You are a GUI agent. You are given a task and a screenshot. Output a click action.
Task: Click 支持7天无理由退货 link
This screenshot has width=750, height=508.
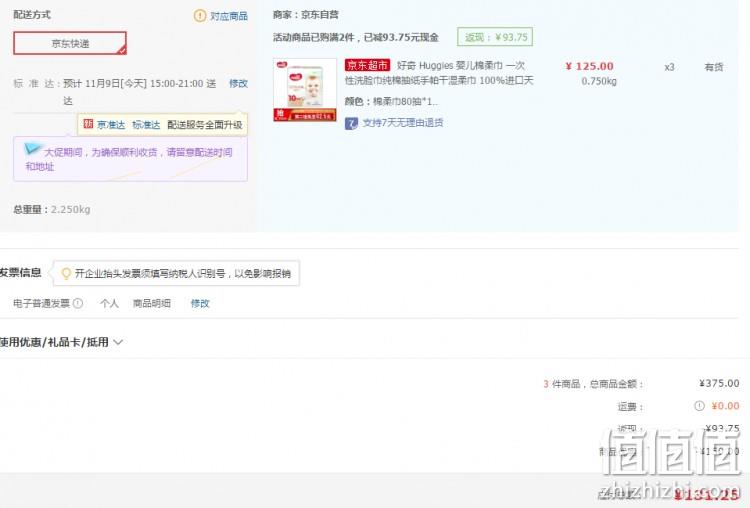coord(403,123)
